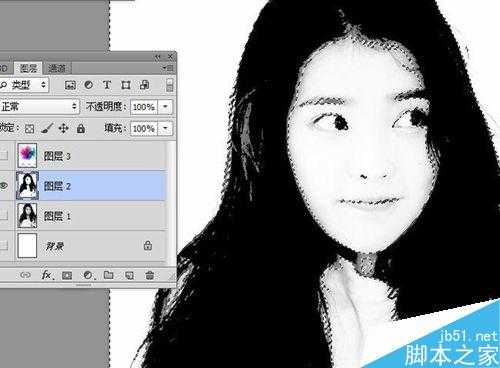Screen dimensions: 500x368
Task: Click 图层 3 colorful thumbnail
Action: [x=27, y=155]
